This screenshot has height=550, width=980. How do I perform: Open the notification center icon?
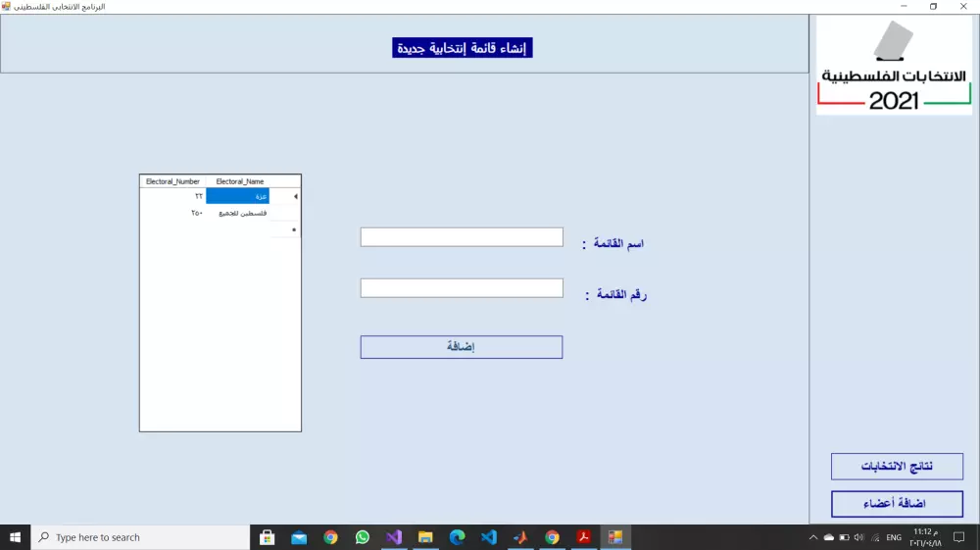959,537
